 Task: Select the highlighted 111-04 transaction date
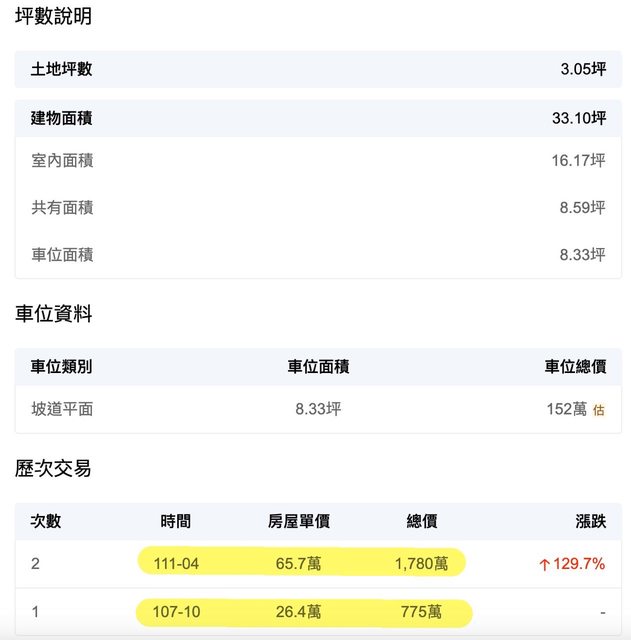pyautogui.click(x=176, y=564)
